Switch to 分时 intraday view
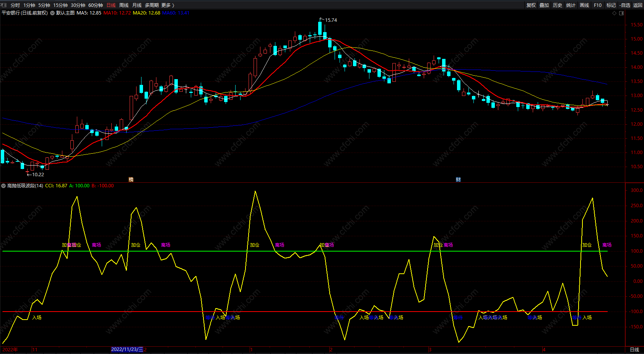Viewport: 644px width, 354px height. (15, 5)
